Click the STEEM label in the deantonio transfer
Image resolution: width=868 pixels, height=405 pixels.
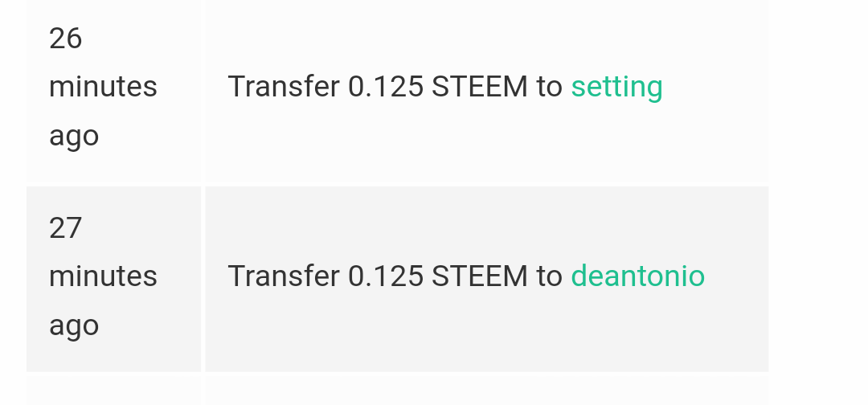(479, 276)
